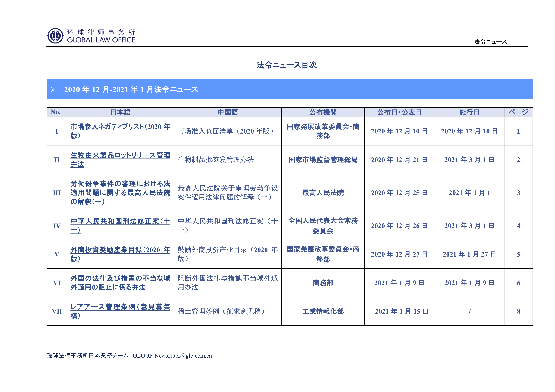Viewport: 555px width, 392px height.
Task: Select the row number III cell
Action: [x=57, y=193]
